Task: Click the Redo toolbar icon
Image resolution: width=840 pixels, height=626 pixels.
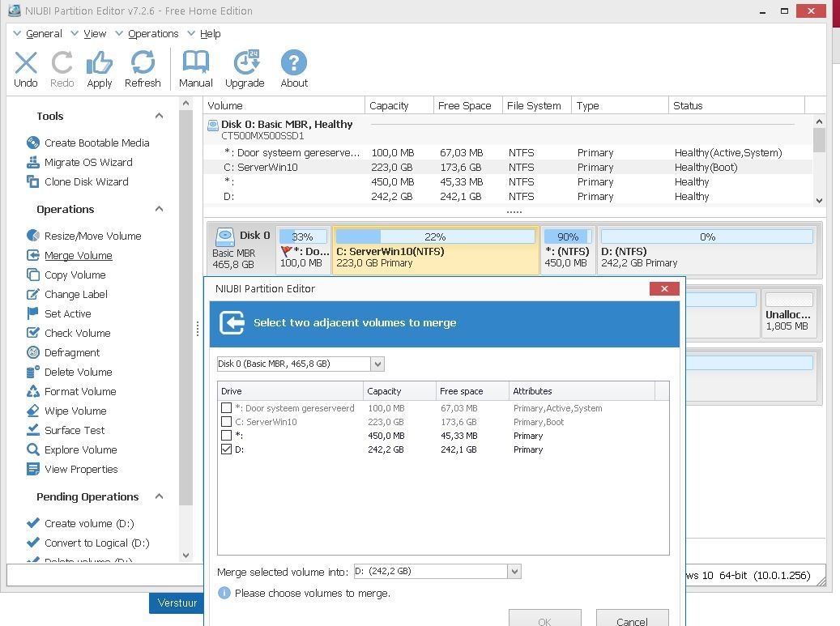Action: [x=62, y=62]
